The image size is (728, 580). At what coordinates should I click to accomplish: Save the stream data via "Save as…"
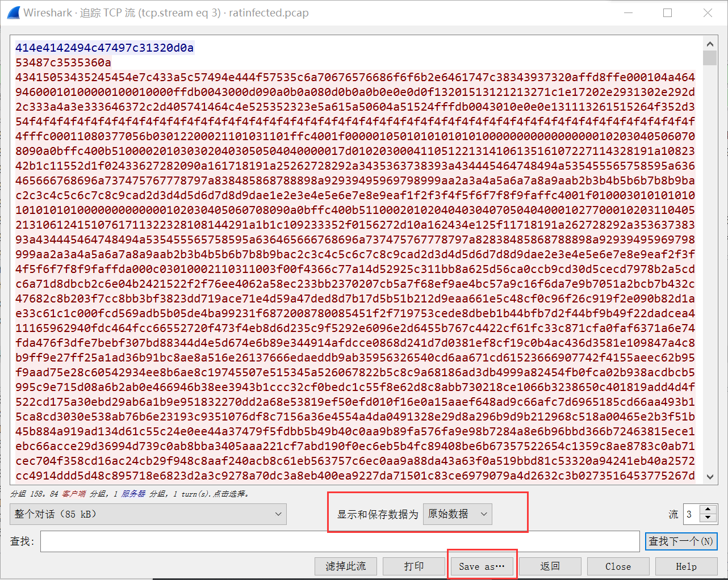pyautogui.click(x=482, y=566)
